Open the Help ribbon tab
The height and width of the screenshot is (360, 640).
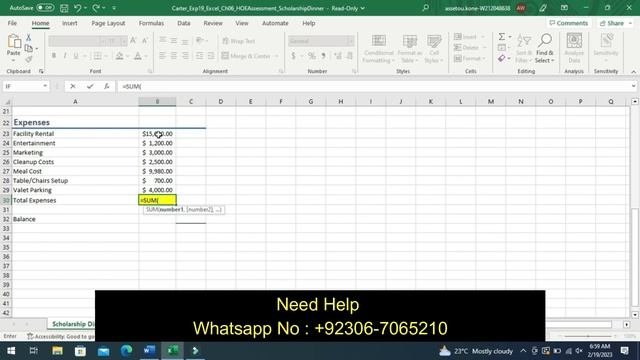[309, 23]
